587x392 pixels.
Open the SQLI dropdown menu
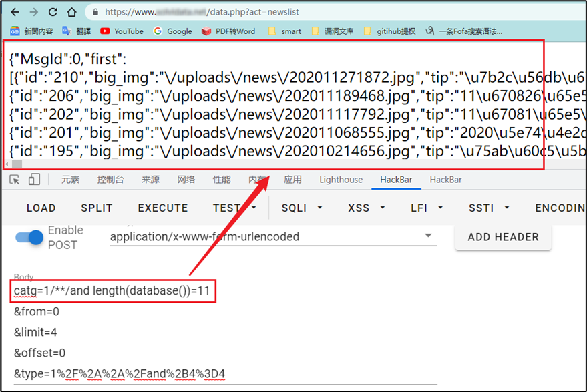[302, 208]
